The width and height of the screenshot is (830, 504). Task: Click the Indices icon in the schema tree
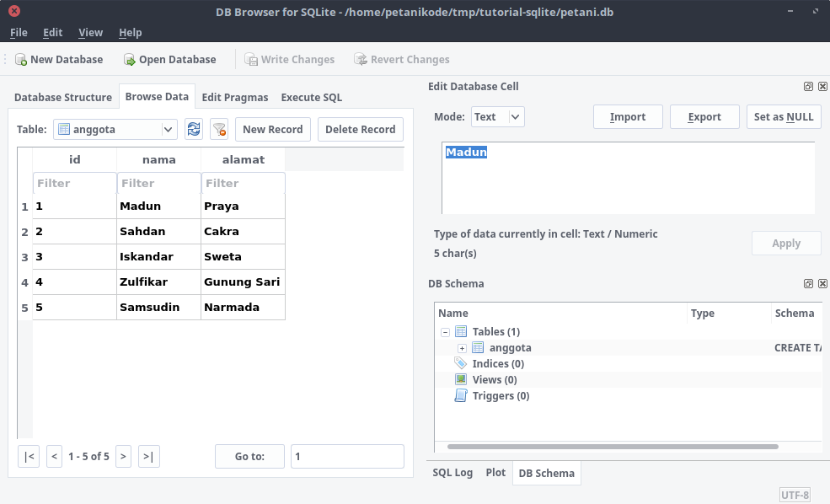460,363
